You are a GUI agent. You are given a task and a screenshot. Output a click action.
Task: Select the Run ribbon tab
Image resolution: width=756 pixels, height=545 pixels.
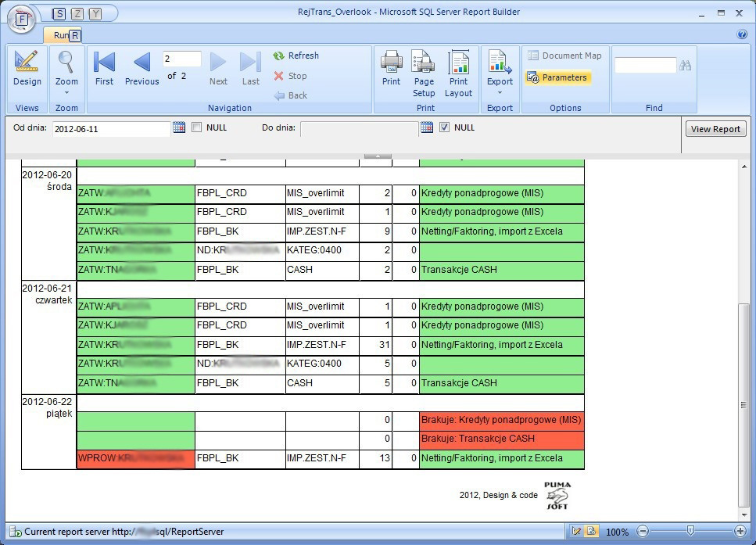pos(61,35)
